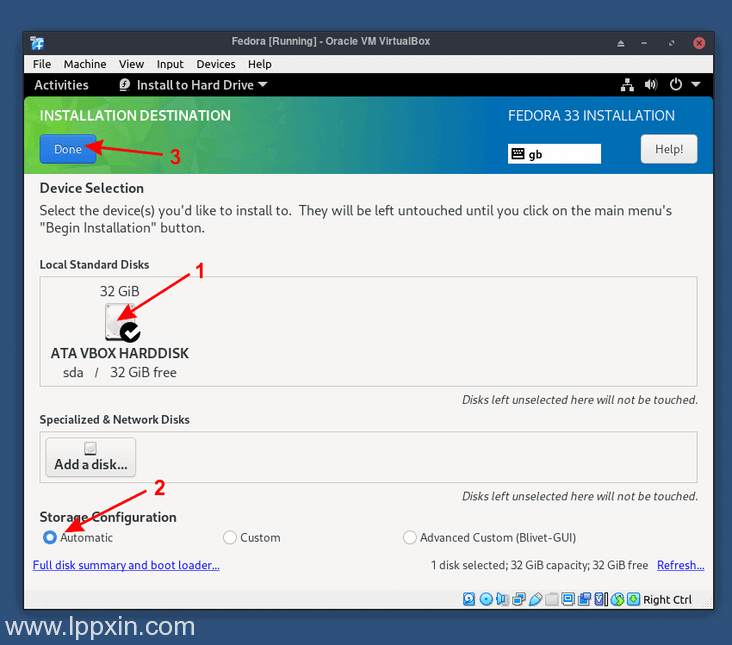732x645 pixels.
Task: Expand the Install to Hard Drive app menu
Action: point(193,85)
